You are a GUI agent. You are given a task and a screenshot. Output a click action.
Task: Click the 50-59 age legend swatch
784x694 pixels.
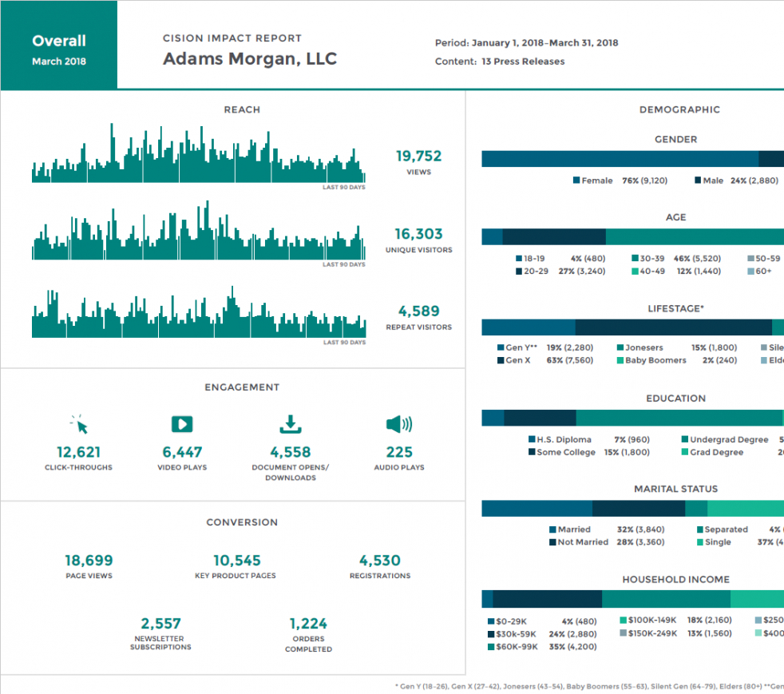[x=750, y=258]
